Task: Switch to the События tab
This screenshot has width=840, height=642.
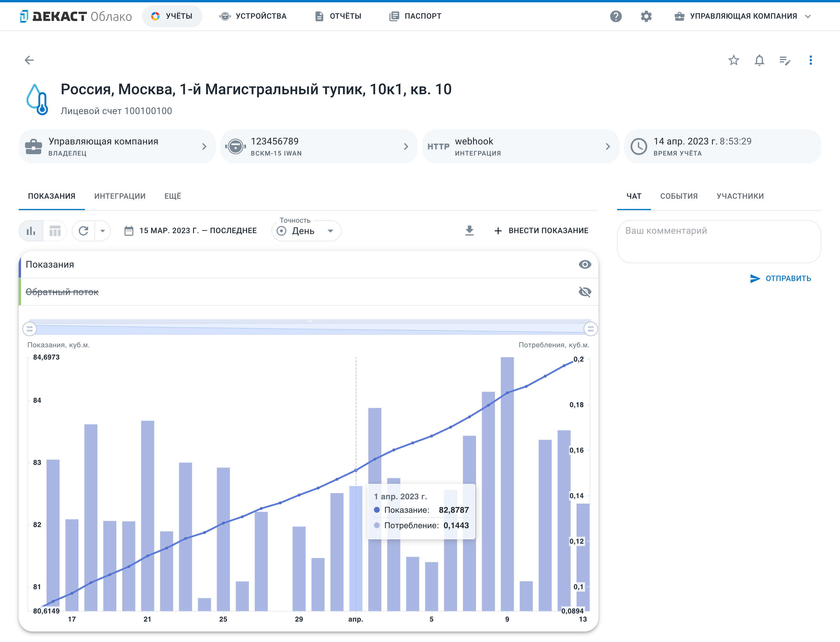Action: tap(679, 196)
